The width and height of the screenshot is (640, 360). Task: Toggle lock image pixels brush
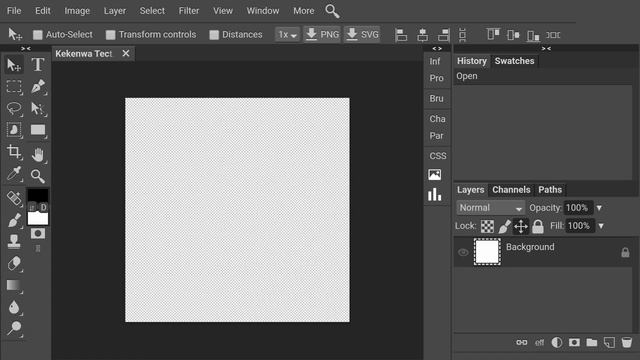click(504, 226)
